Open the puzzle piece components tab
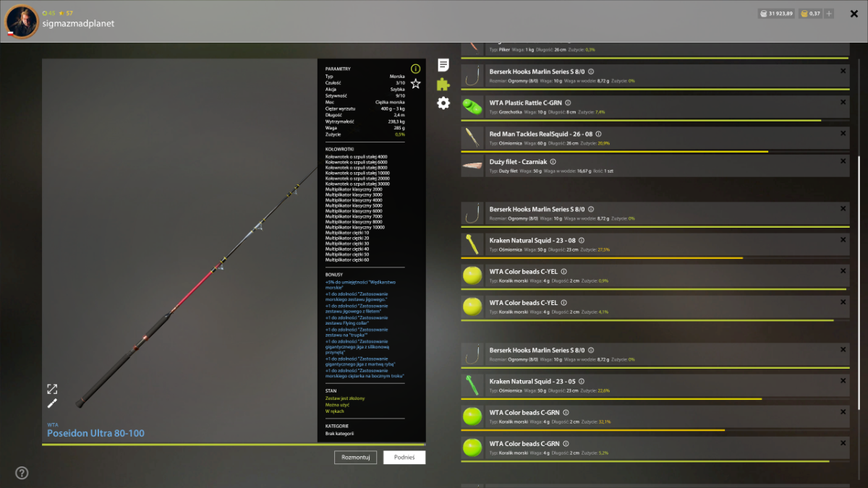The width and height of the screenshot is (868, 488). pos(443,85)
